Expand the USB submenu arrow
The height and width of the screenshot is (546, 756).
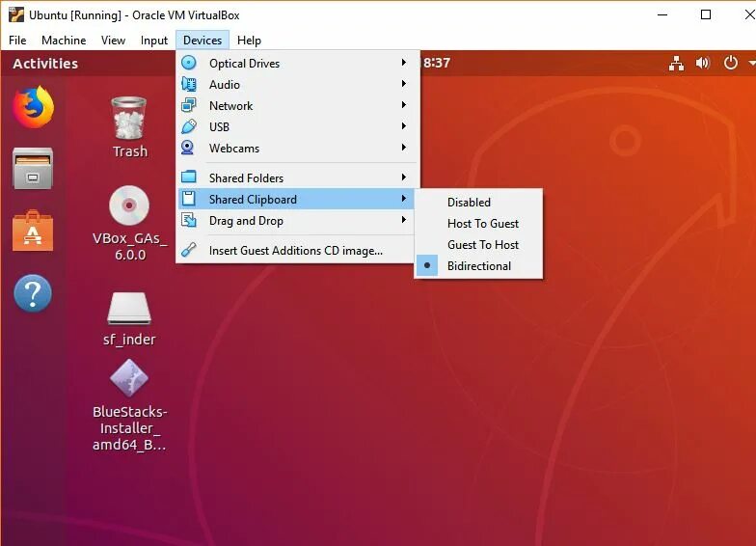[403, 126]
